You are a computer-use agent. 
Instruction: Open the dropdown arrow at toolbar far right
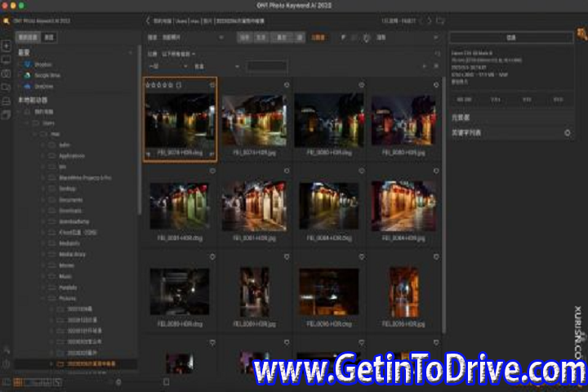pos(435,38)
